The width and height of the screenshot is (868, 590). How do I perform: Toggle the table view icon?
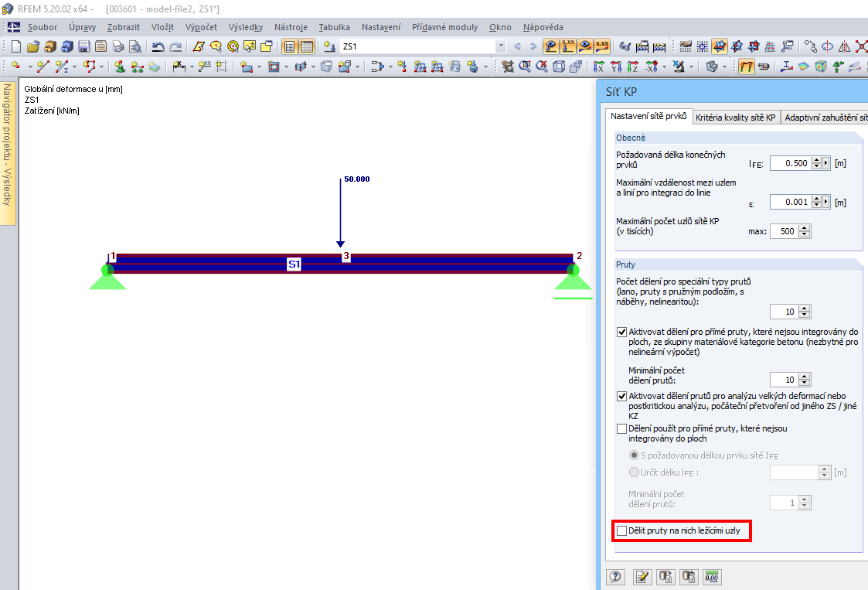pos(307,46)
